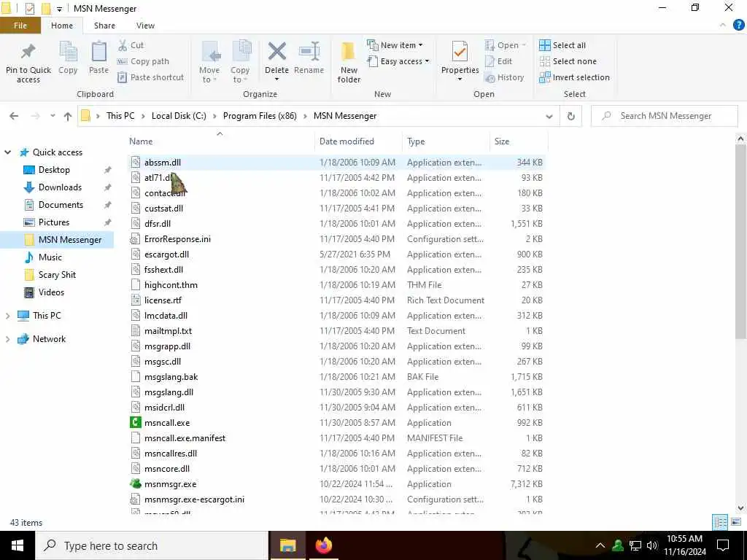The width and height of the screenshot is (747, 560).
Task: Click the taskbar search box
Action: point(152,545)
